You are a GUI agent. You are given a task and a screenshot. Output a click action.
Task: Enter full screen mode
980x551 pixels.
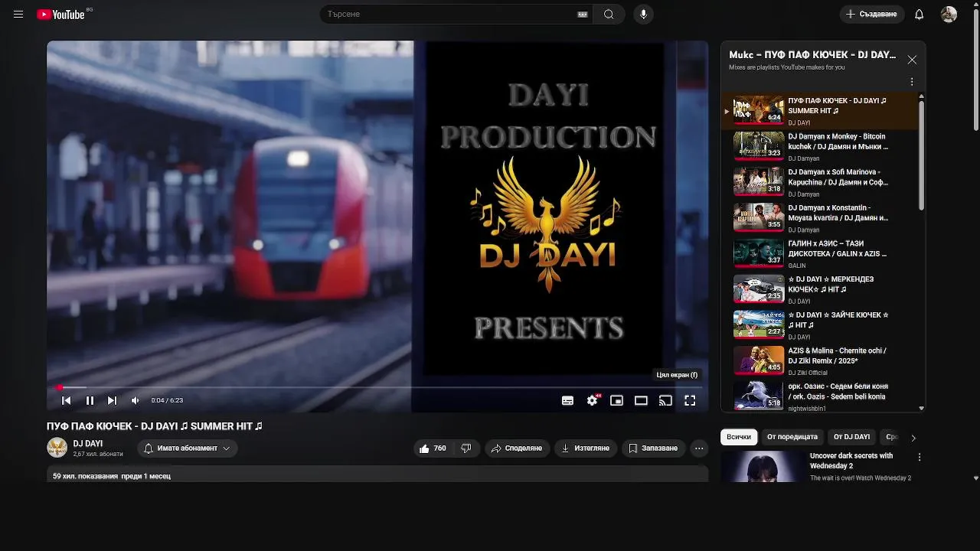tap(690, 400)
